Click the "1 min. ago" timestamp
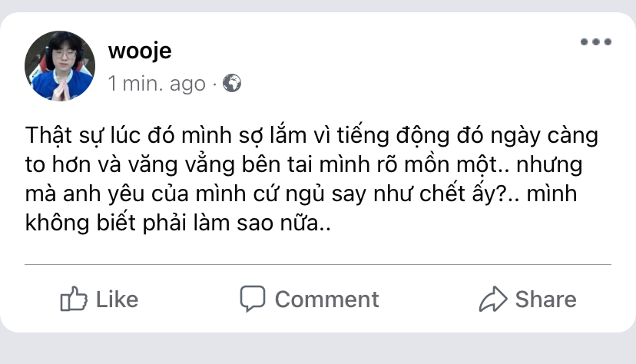 (157, 84)
